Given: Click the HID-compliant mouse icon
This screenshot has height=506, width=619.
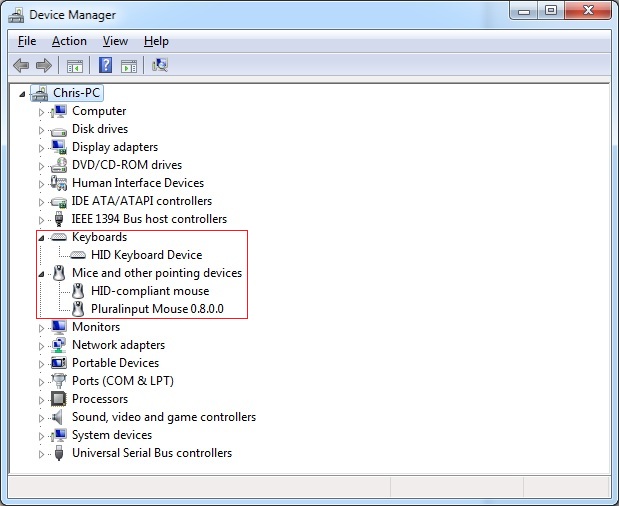Looking at the screenshot, I should tap(78, 291).
